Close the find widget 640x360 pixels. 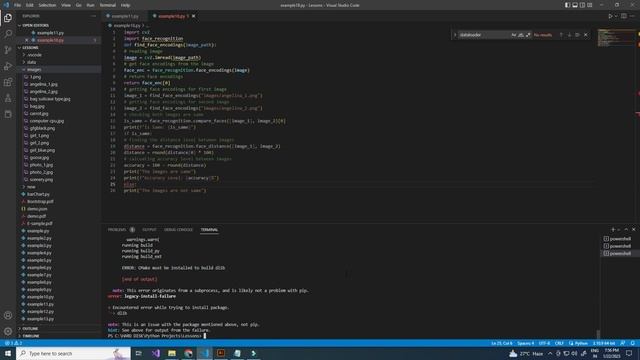(x=586, y=35)
